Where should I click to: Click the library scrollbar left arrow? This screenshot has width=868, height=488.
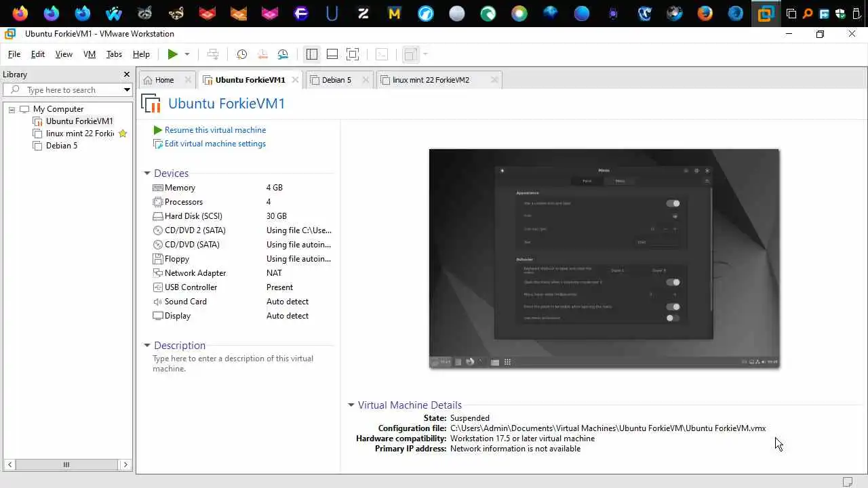pos(9,464)
